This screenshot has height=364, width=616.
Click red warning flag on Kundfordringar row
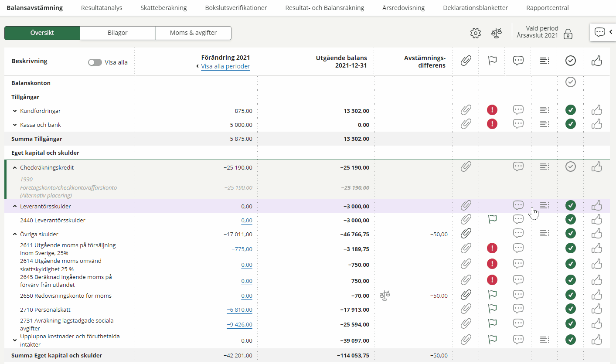492,110
